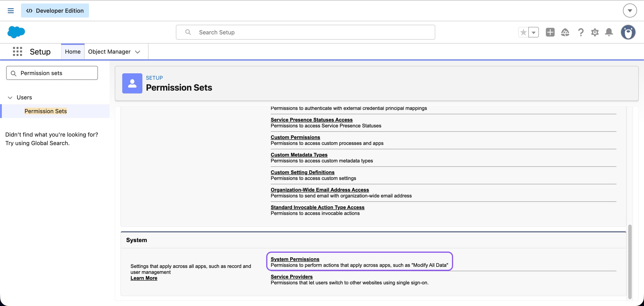Open the notifications bell

[x=609, y=32]
